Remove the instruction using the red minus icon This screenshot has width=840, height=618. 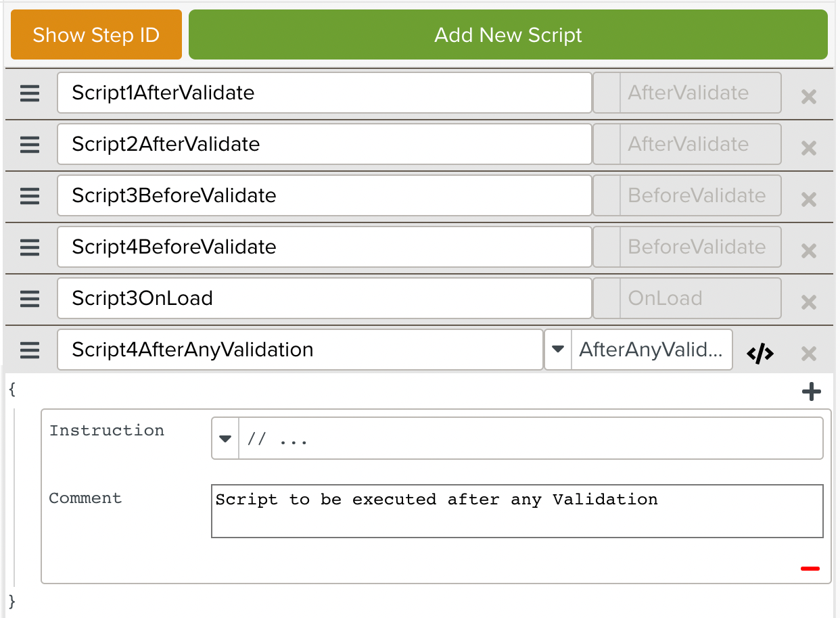(x=810, y=568)
